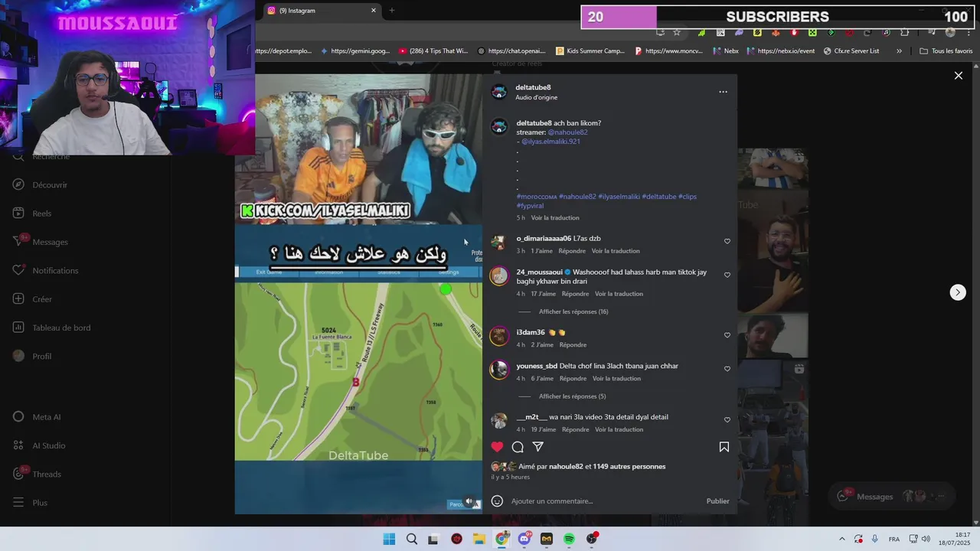Open OBS Studio from taskbar
The image size is (980, 551).
(x=592, y=540)
